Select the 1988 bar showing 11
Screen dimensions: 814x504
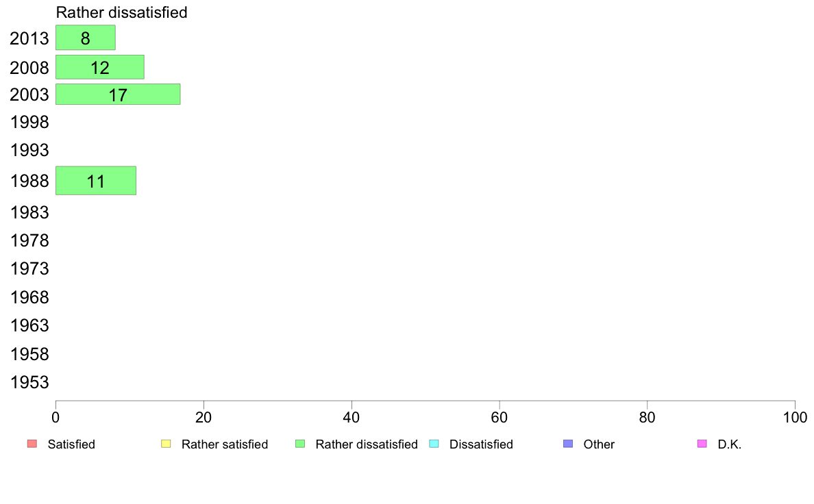coord(96,181)
